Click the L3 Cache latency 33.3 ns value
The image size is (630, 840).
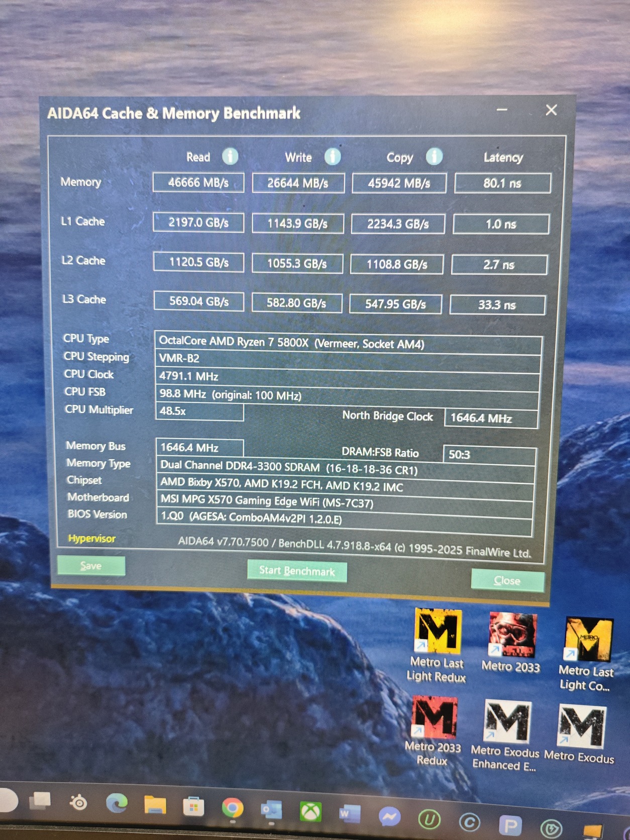tap(497, 305)
